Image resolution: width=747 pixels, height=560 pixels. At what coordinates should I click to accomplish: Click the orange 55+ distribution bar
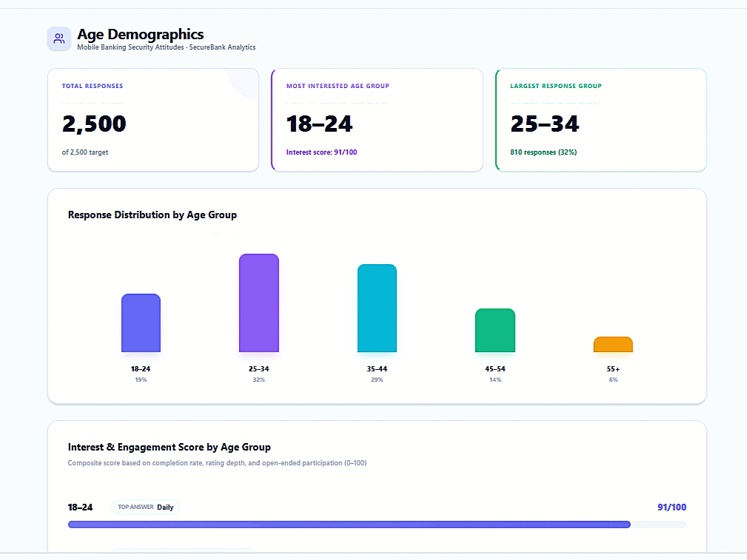click(613, 345)
